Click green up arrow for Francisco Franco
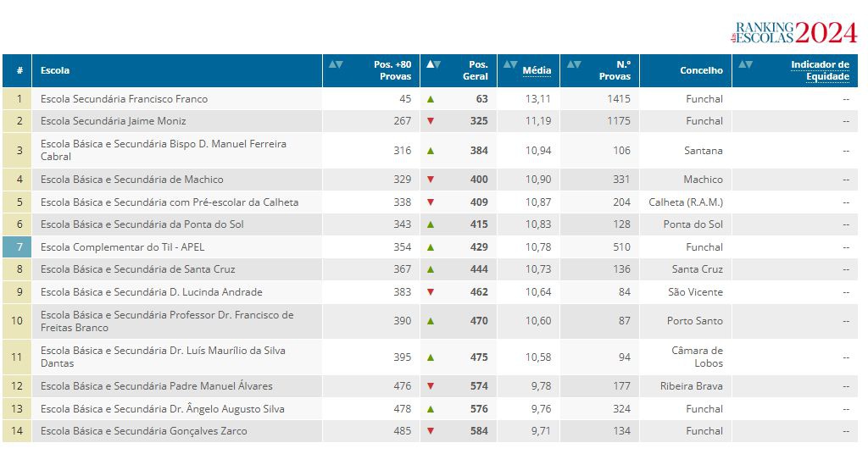868x465 pixels. pos(431,99)
